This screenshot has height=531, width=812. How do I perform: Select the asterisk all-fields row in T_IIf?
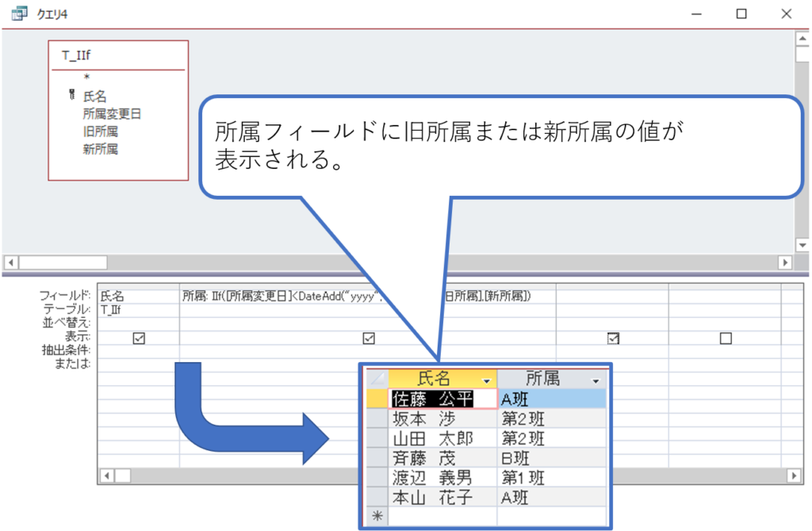(87, 77)
